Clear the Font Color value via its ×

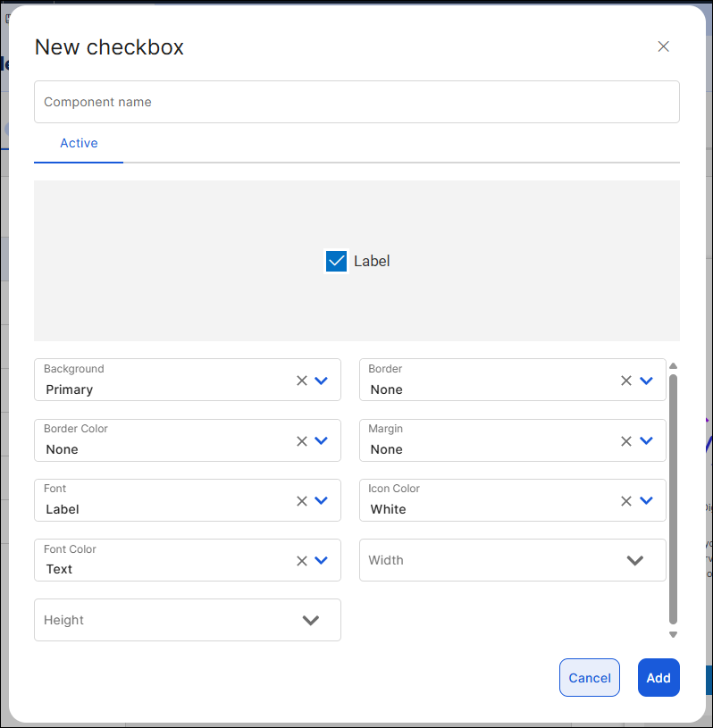[301, 560]
